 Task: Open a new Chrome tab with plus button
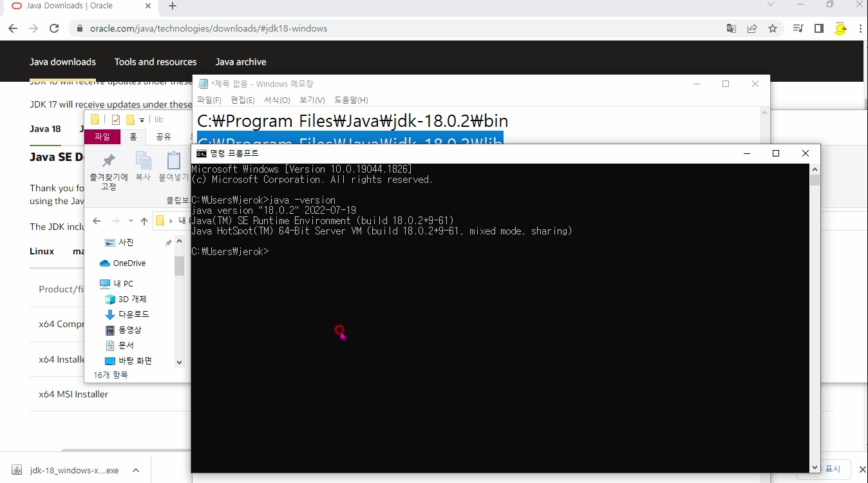pyautogui.click(x=172, y=6)
